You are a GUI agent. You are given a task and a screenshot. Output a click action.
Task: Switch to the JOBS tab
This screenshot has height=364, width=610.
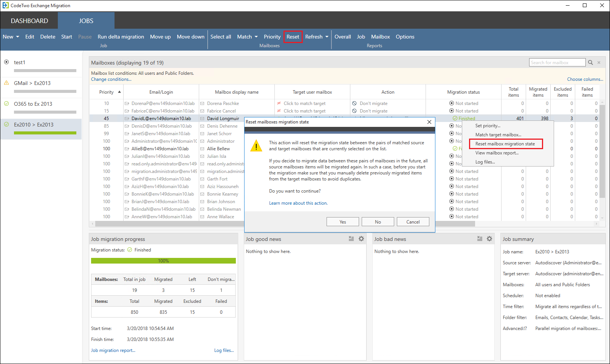tap(86, 21)
